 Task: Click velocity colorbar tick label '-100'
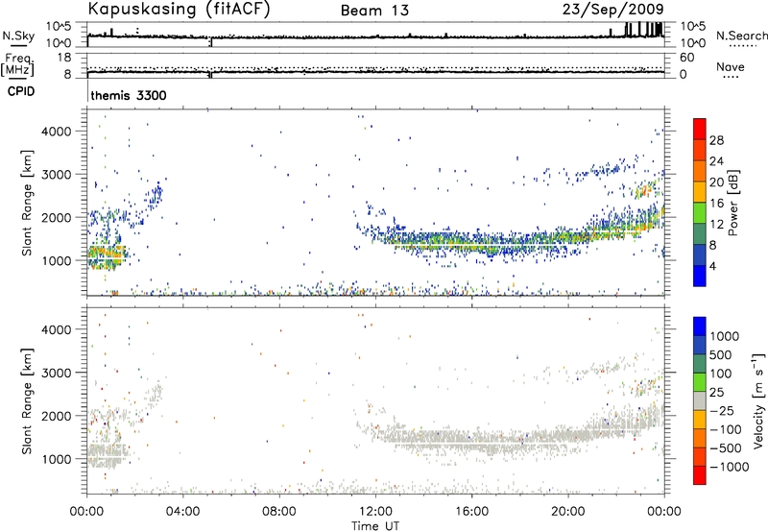[x=725, y=429]
